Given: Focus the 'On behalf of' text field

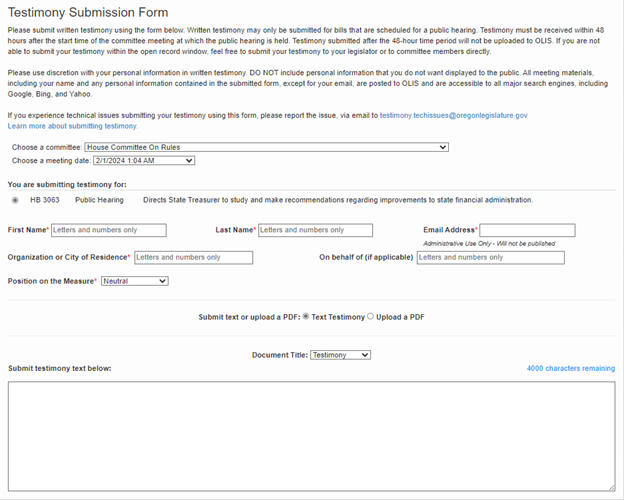Looking at the screenshot, I should click(x=490, y=258).
